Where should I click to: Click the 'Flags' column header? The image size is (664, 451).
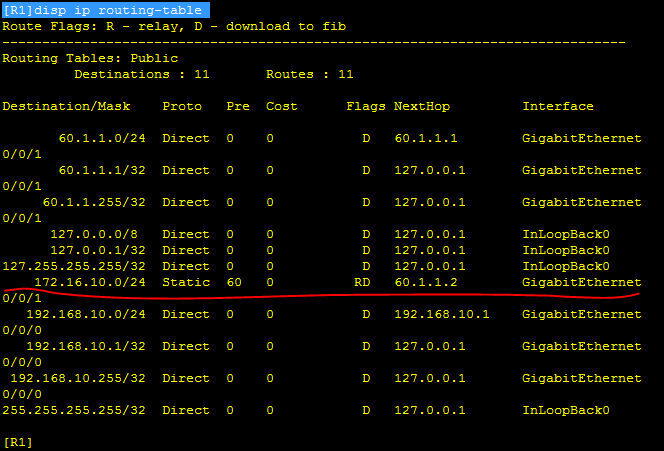click(366, 106)
